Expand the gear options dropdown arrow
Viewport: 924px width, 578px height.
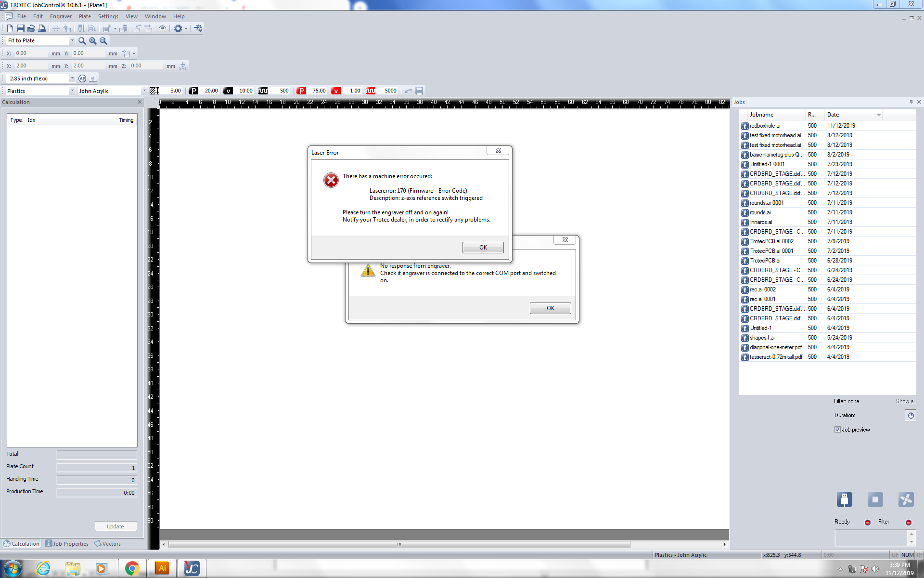pos(186,28)
